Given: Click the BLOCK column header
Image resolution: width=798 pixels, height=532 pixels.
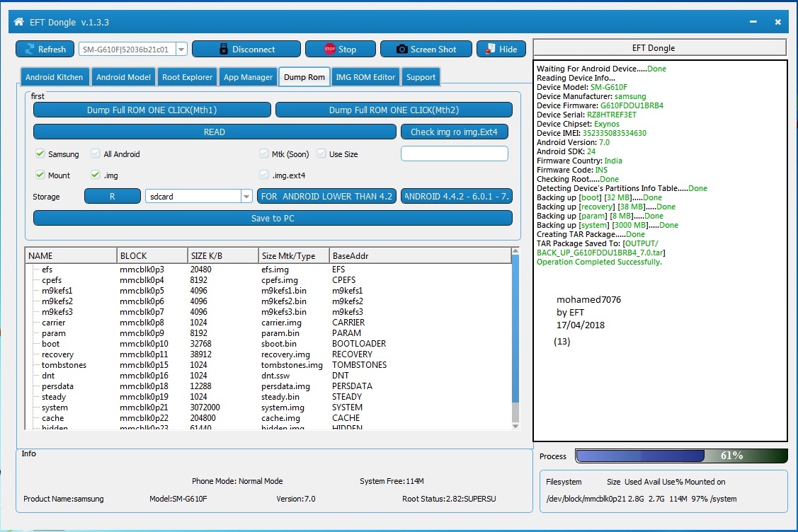Looking at the screenshot, I should pos(152,256).
